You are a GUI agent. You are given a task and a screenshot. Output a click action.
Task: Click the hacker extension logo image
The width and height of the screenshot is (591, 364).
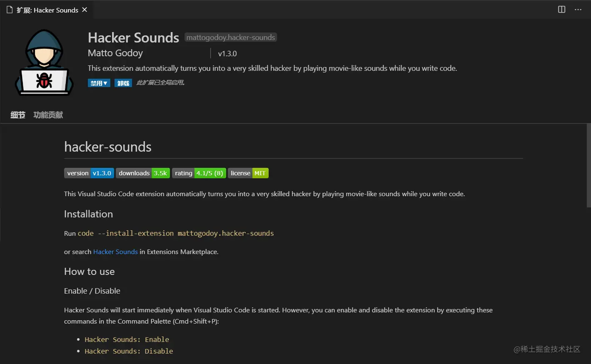44,62
